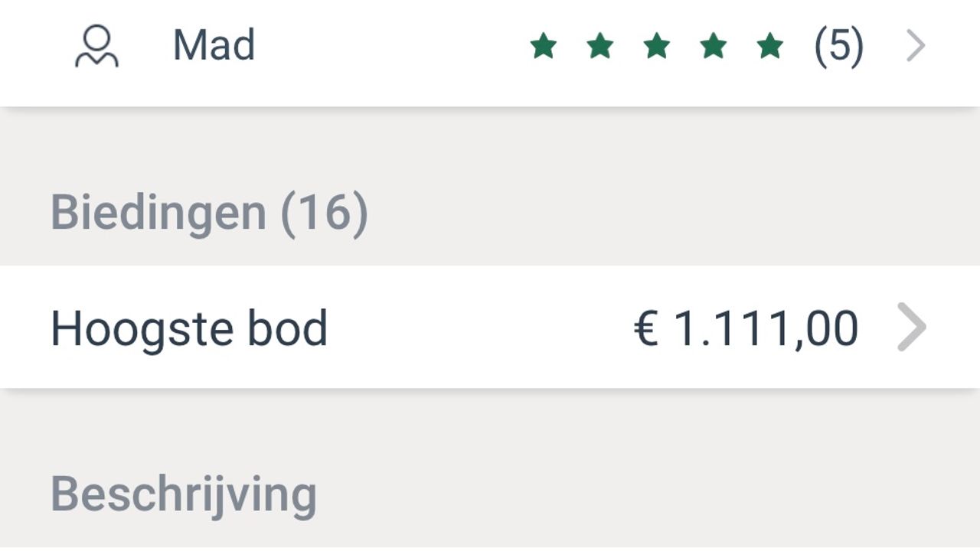Click the second green rating star
Image resolution: width=980 pixels, height=551 pixels.
click(599, 47)
